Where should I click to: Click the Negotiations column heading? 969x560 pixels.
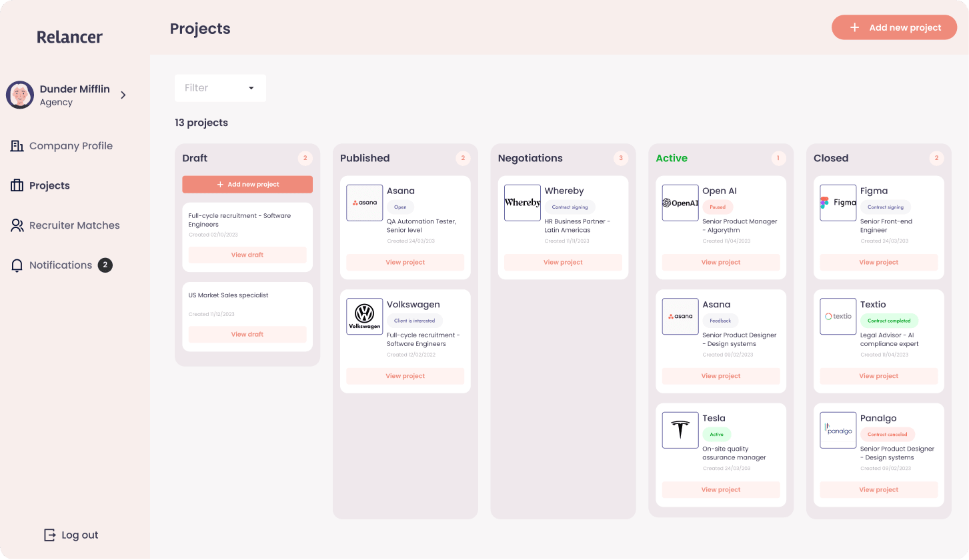pos(530,158)
